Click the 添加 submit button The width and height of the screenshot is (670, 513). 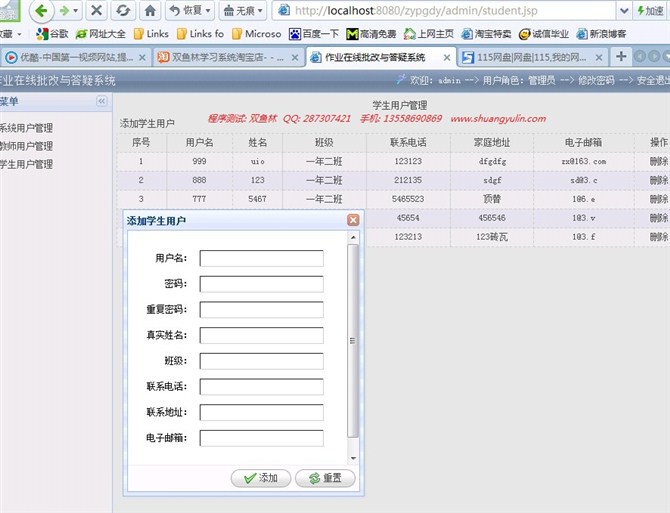pyautogui.click(x=261, y=478)
